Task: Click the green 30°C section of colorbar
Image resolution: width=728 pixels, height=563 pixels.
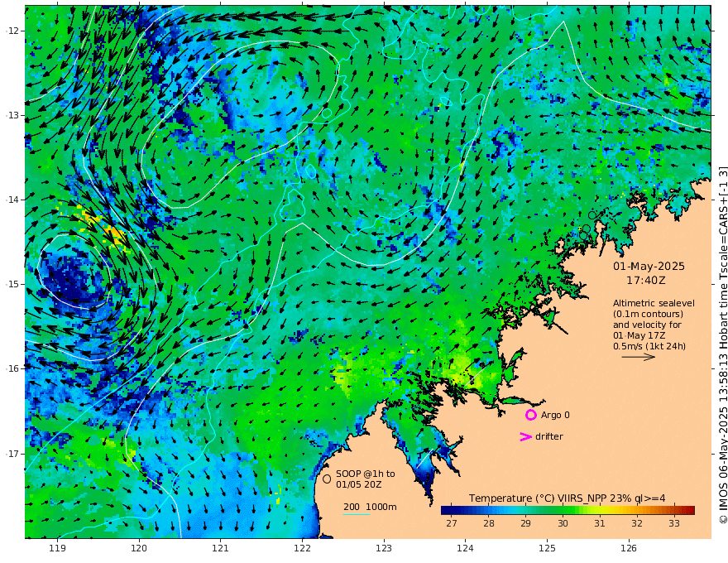Action: [x=563, y=511]
